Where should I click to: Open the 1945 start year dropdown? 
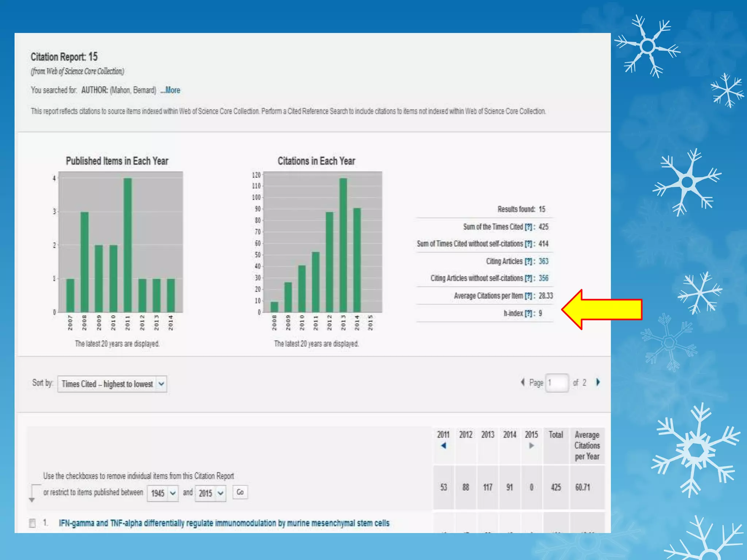point(163,493)
